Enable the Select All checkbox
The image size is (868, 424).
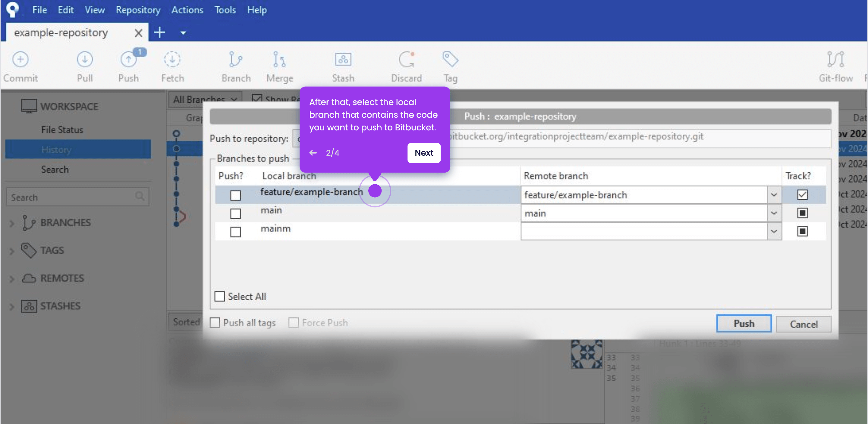[x=220, y=296]
